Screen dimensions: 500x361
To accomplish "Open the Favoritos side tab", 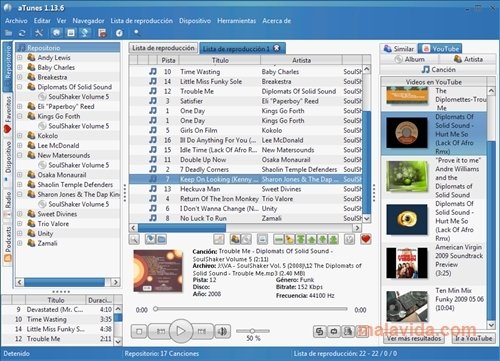I will (8, 115).
